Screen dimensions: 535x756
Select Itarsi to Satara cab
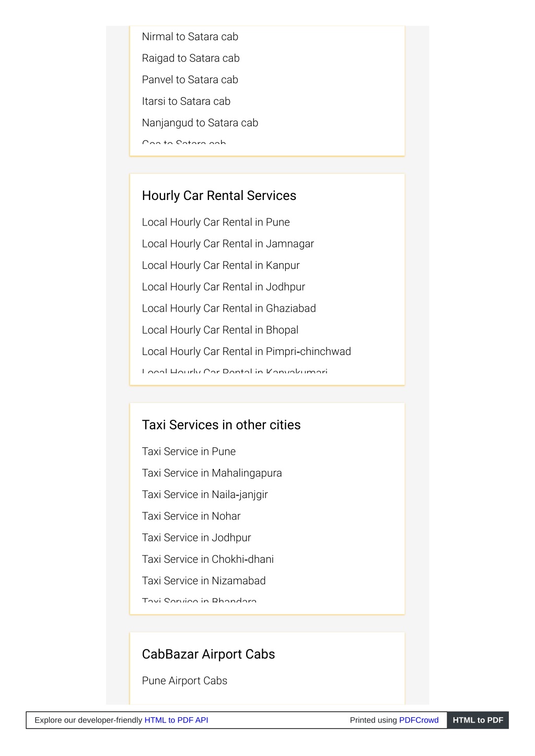tap(186, 101)
